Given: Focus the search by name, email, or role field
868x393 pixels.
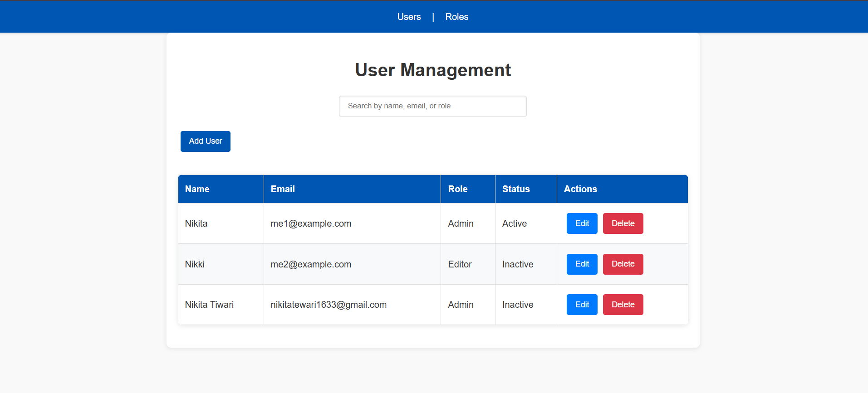Looking at the screenshot, I should pos(432,106).
